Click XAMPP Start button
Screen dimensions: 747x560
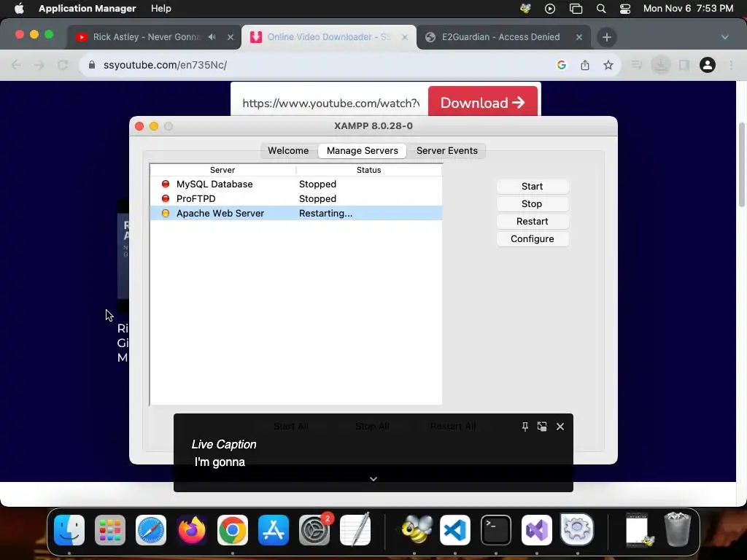point(532,186)
